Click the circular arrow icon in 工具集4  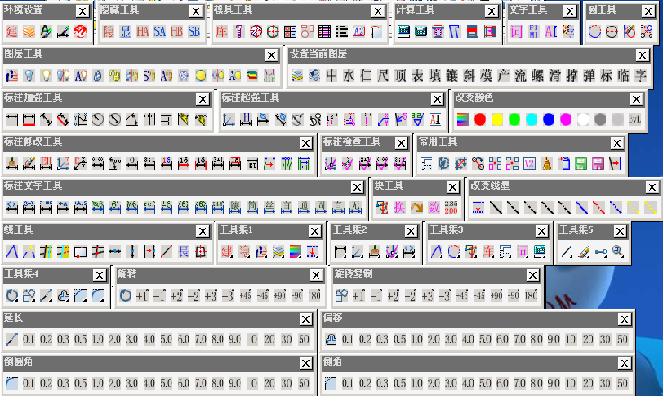tap(11, 296)
